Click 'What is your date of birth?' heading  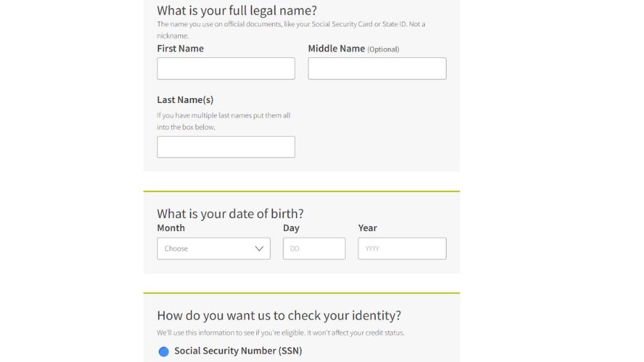tap(230, 213)
